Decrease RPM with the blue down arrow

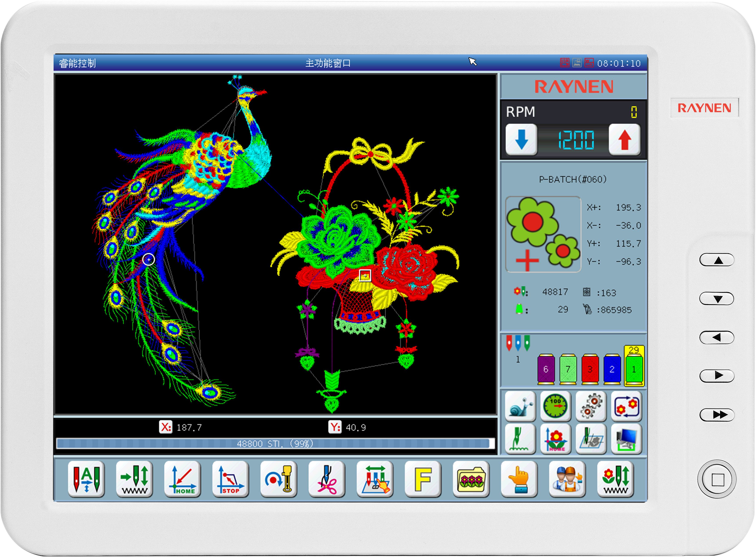click(x=521, y=140)
